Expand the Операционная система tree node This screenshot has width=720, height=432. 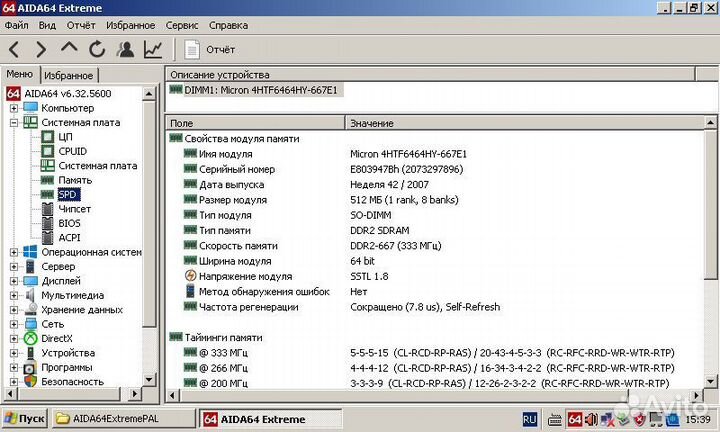coord(14,252)
